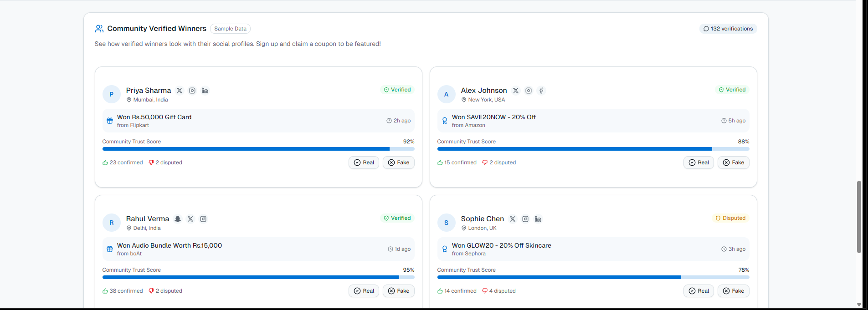Click 'London, UK' location text

483,228
